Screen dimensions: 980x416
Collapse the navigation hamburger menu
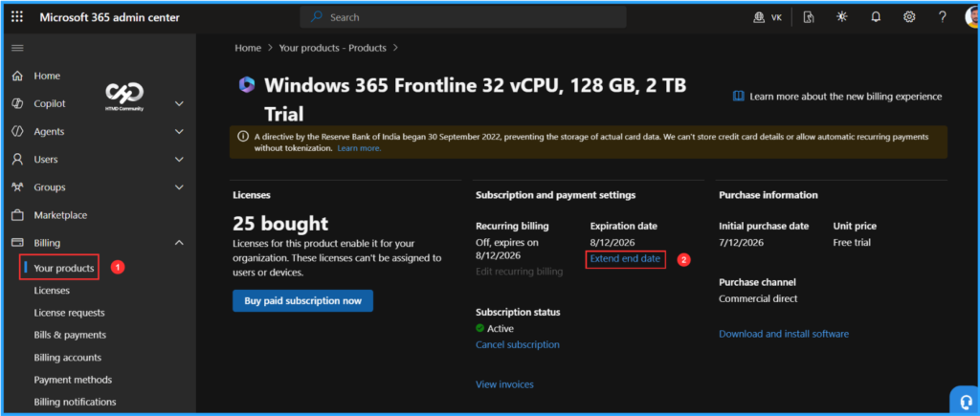17,48
